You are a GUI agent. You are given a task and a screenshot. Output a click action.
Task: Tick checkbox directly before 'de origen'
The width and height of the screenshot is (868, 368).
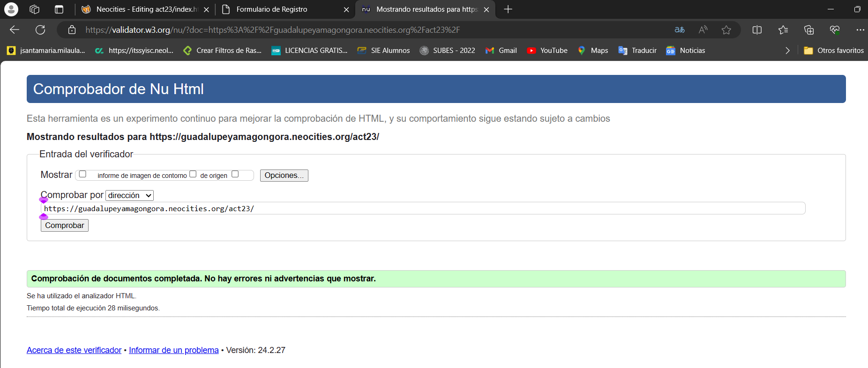[x=193, y=174]
